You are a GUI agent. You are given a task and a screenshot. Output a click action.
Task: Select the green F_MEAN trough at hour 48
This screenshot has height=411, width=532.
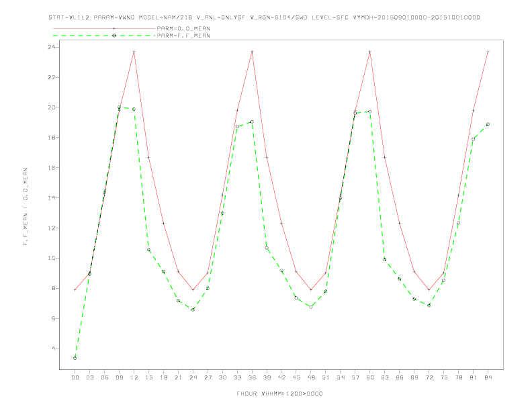point(311,307)
